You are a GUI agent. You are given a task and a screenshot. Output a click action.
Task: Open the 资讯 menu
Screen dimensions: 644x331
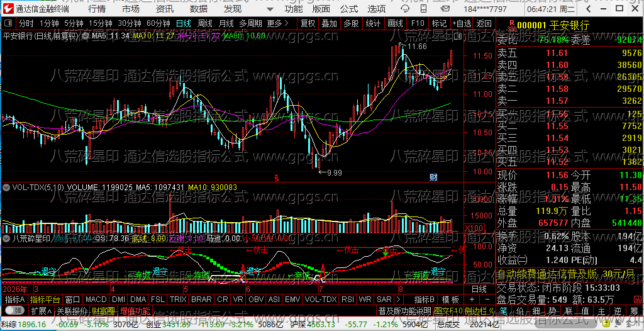[165, 9]
